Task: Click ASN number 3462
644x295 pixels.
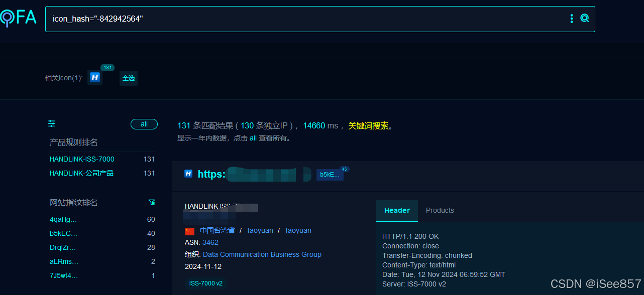Action: (210, 242)
